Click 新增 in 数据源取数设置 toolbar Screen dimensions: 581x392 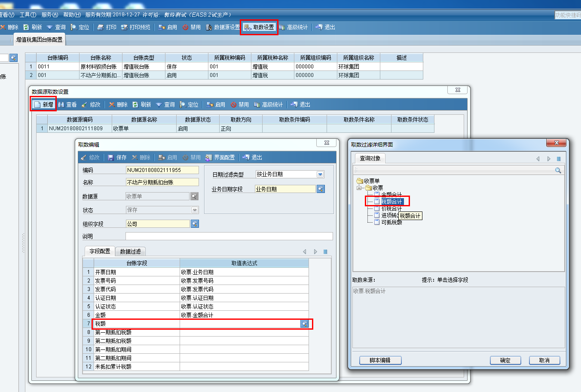(x=43, y=104)
